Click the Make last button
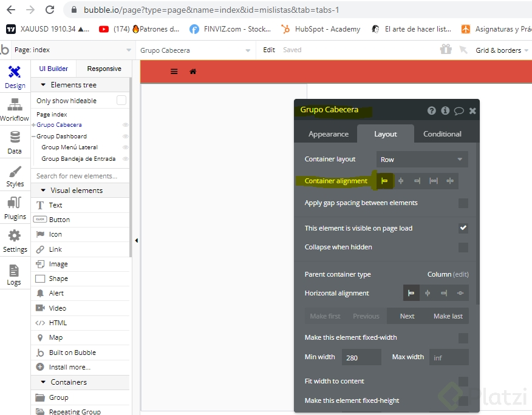Viewport: 532px width, 415px height. click(x=448, y=316)
